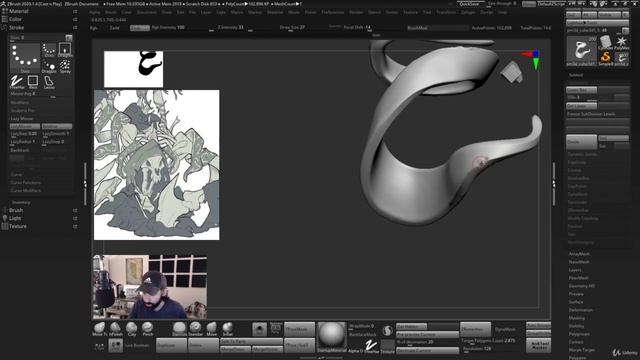Open the Help menu
Screen dimensions: 640x360
(x=502, y=12)
